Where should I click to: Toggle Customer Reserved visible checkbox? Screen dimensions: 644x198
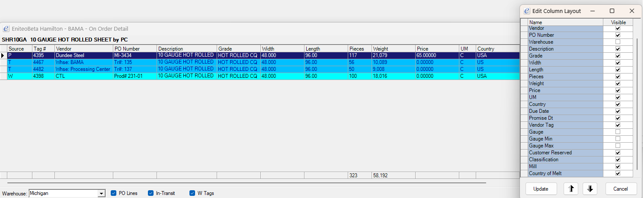click(618, 153)
